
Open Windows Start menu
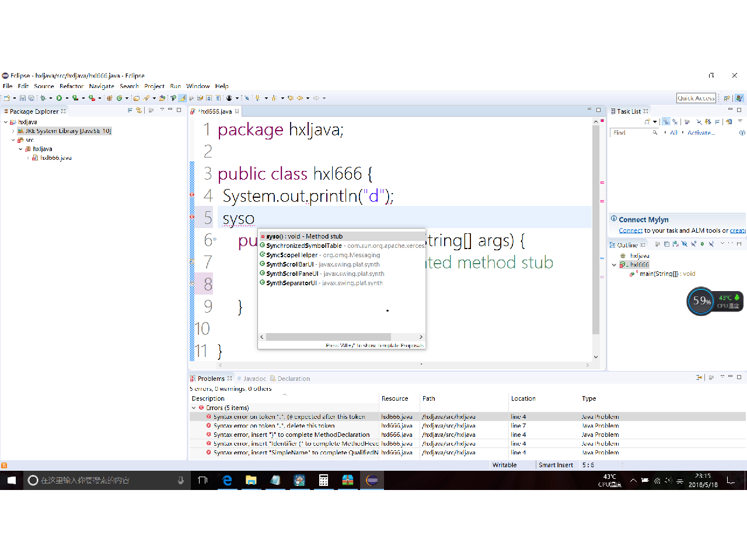12,480
